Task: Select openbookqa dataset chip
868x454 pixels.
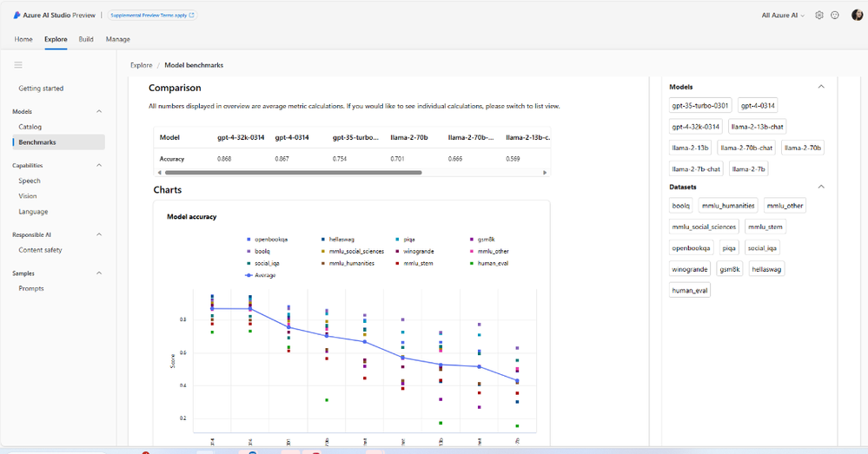Action: (692, 248)
